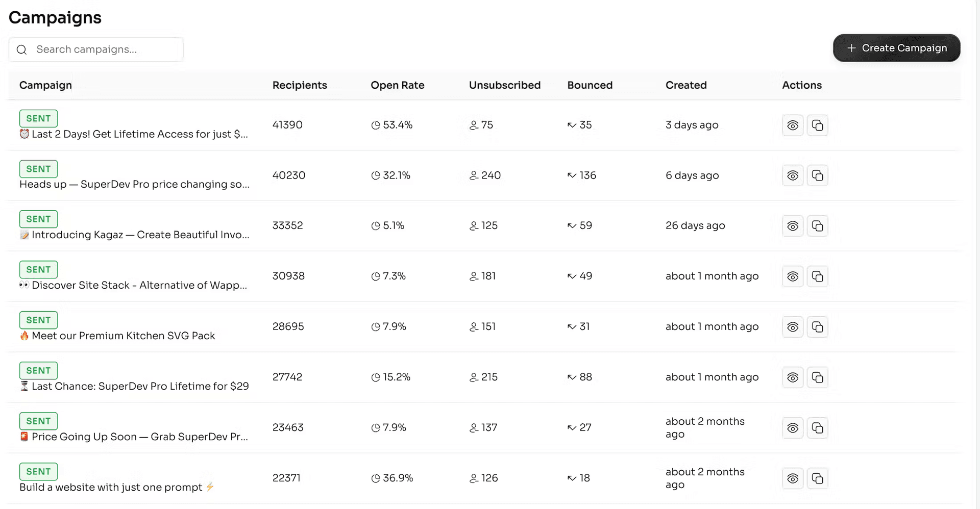Duplicate the 'Build a website' campaign

pyautogui.click(x=817, y=478)
